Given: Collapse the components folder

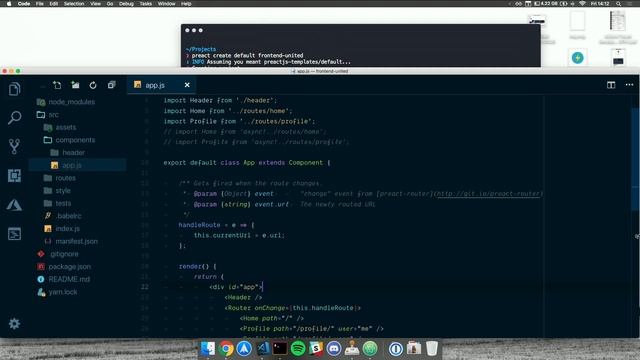Looking at the screenshot, I should point(75,140).
